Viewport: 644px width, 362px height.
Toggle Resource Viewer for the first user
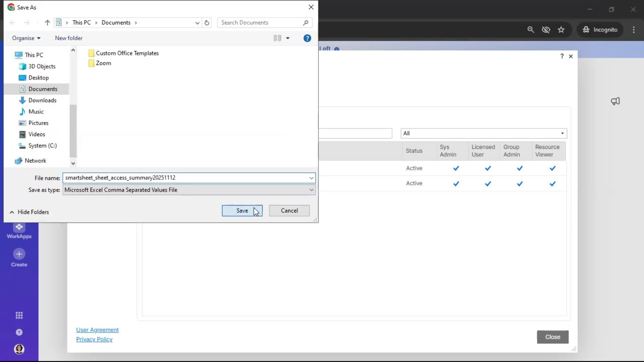point(552,168)
